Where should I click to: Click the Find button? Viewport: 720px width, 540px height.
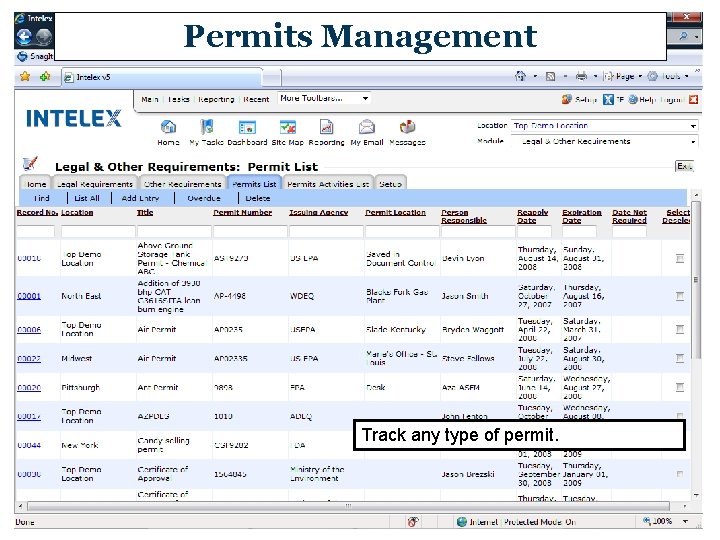(x=41, y=198)
